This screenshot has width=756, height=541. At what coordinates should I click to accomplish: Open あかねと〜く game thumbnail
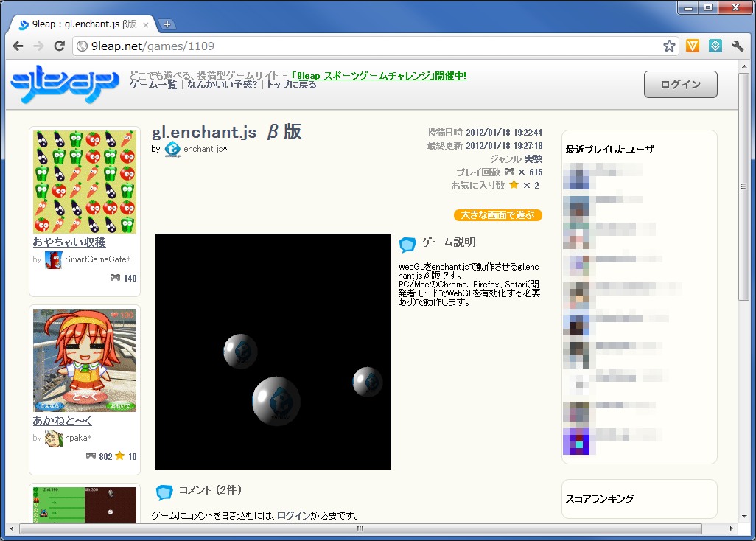pyautogui.click(x=85, y=360)
